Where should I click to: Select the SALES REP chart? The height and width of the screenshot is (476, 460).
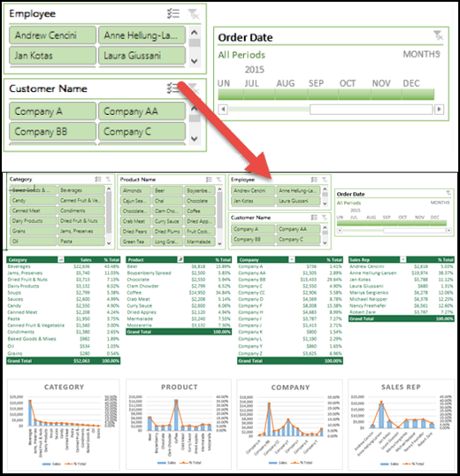coord(401,425)
